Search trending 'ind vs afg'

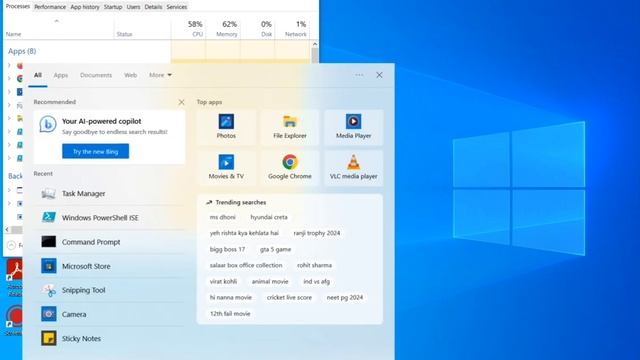[x=316, y=281]
